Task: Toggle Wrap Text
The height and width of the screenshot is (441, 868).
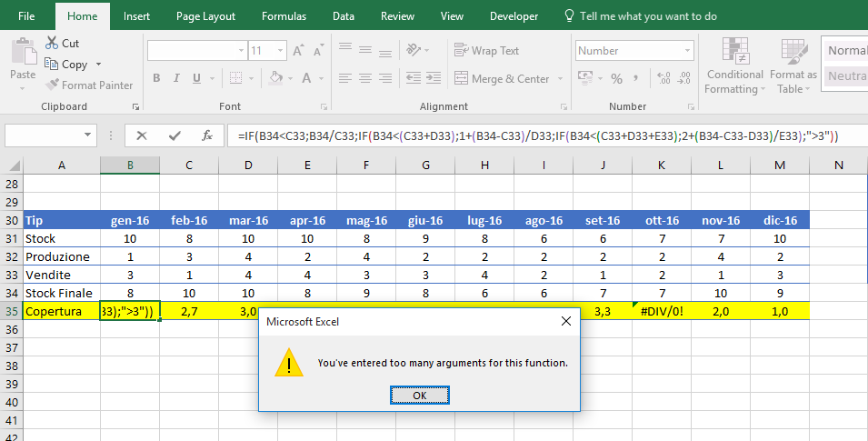Action: 486,50
